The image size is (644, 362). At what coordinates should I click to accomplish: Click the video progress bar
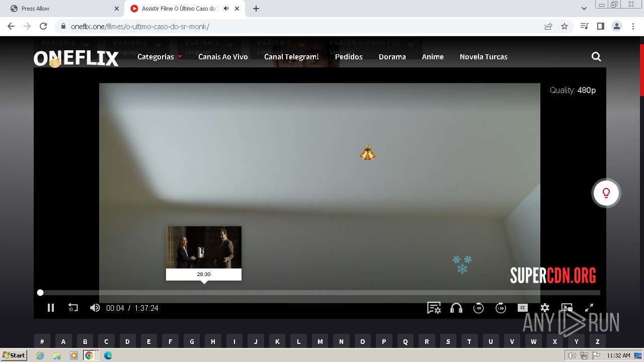coord(320,293)
